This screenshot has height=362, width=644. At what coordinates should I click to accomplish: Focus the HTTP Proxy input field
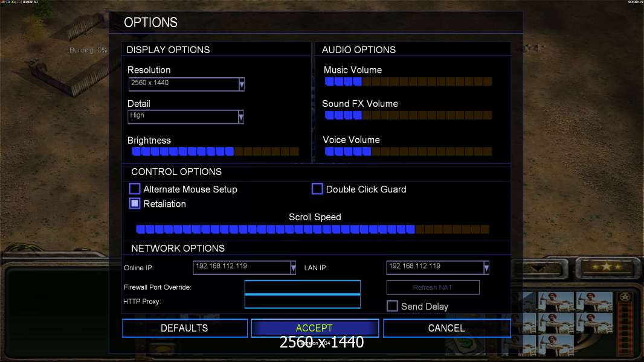[302, 302]
